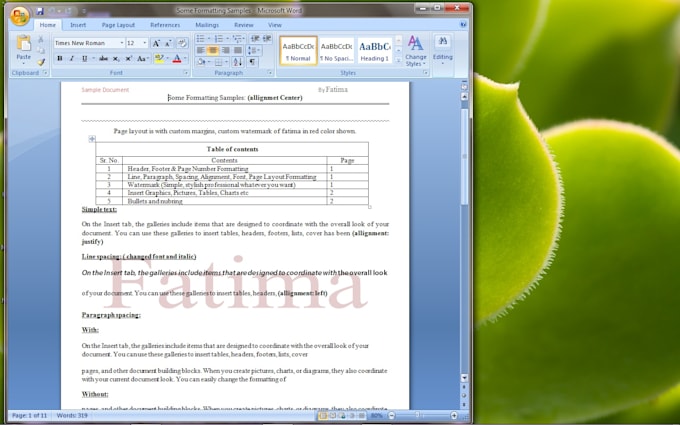This screenshot has height=425, width=680.
Task: Increase paragraph indent
Action: (267, 39)
